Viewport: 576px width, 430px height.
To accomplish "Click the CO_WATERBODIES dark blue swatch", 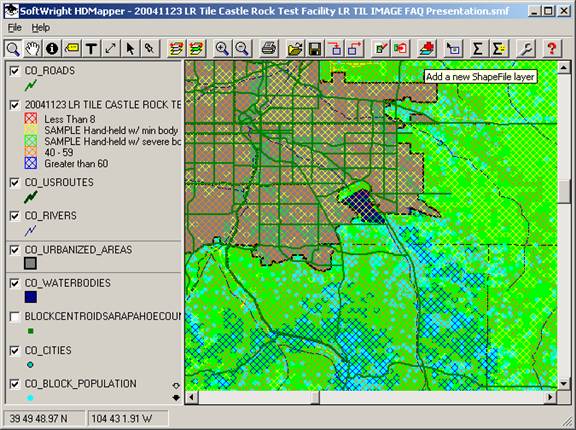I will pos(30,297).
